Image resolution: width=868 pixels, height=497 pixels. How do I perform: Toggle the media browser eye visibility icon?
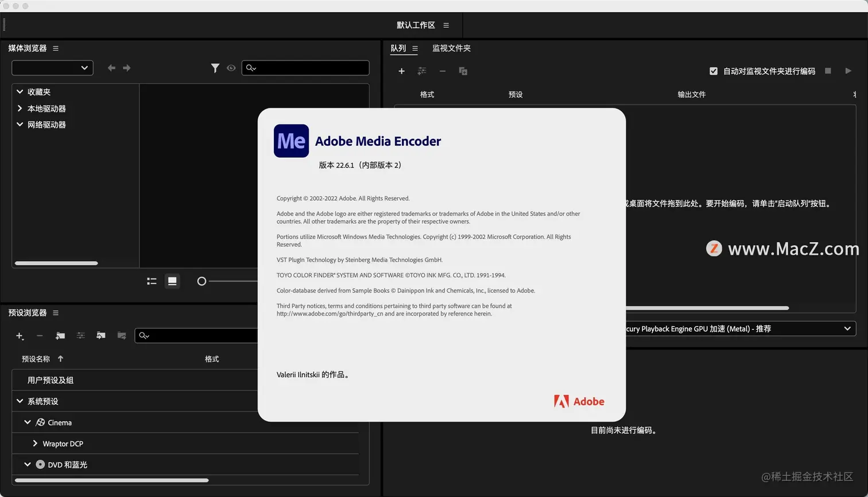(231, 68)
